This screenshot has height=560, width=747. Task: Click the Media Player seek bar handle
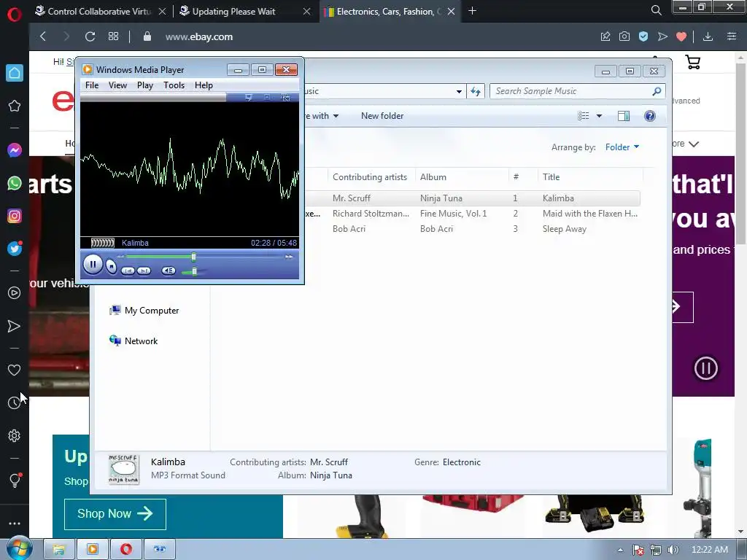point(193,257)
